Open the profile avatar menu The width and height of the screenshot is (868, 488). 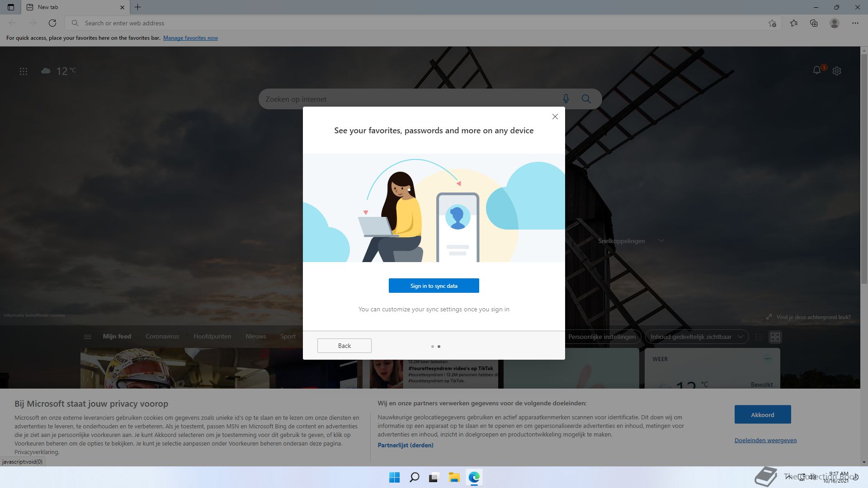pos(835,23)
